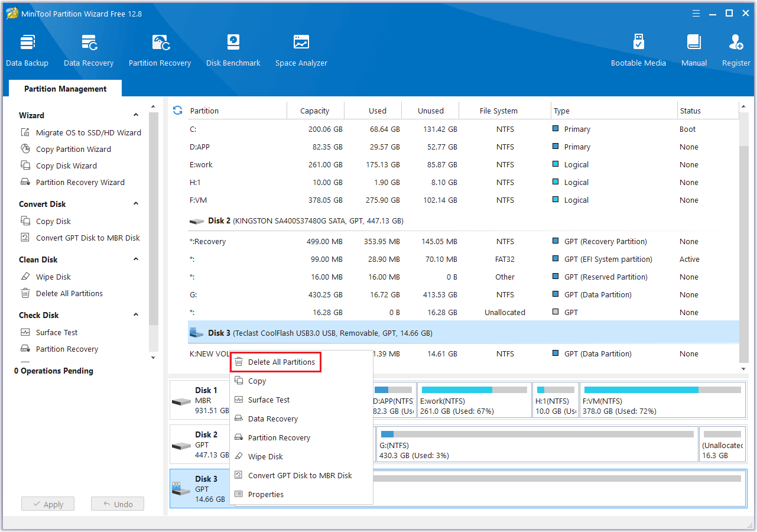Open Partition Recovery in the top toolbar
The image size is (757, 532).
point(160,50)
